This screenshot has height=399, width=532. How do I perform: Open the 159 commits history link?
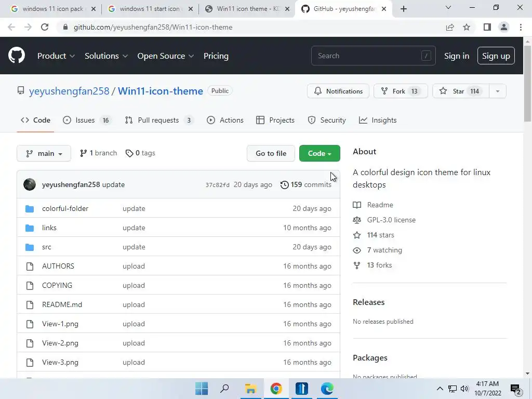[306, 184]
